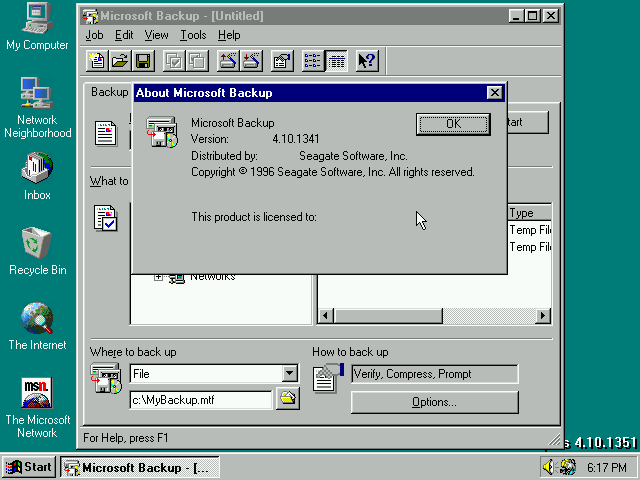640x480 pixels.
Task: Switch to Details view toolbar icon
Action: point(336,61)
